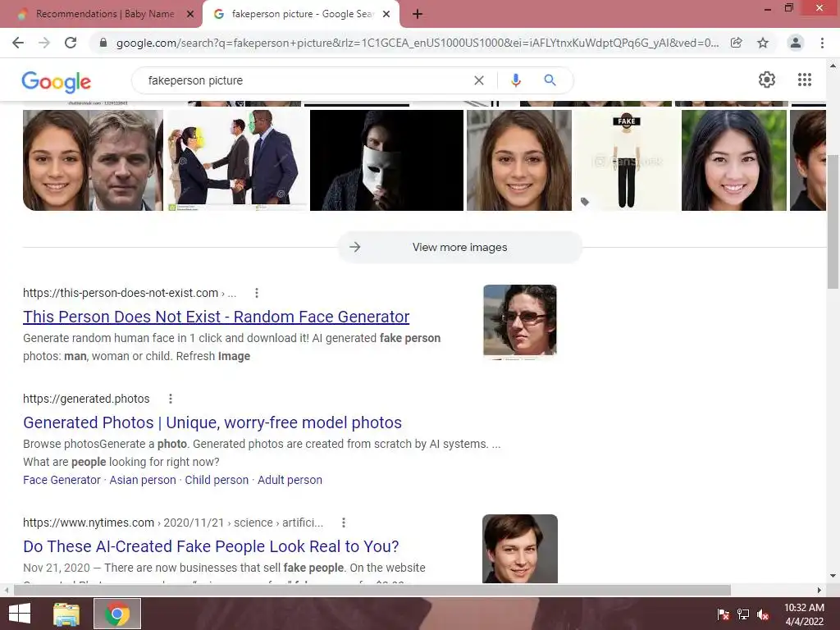Click the View more images button
Screen dimensions: 840x630
pos(459,247)
